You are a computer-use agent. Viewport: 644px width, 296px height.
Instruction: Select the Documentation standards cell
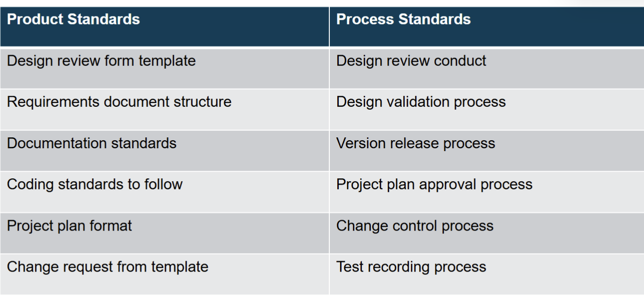pyautogui.click(x=164, y=151)
